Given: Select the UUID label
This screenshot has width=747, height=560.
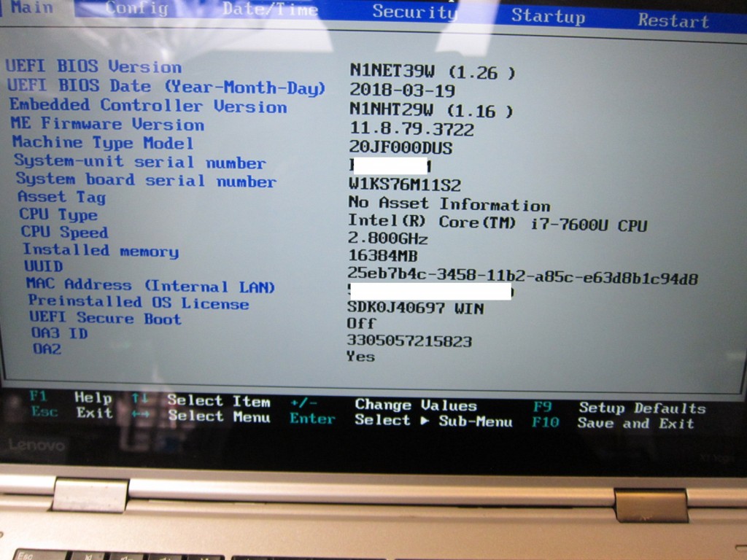Looking at the screenshot, I should (x=44, y=265).
